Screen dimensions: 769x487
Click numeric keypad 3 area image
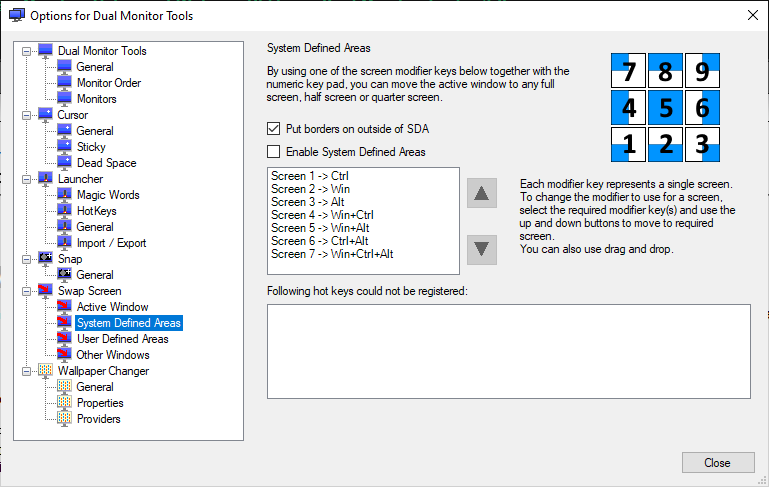point(702,144)
